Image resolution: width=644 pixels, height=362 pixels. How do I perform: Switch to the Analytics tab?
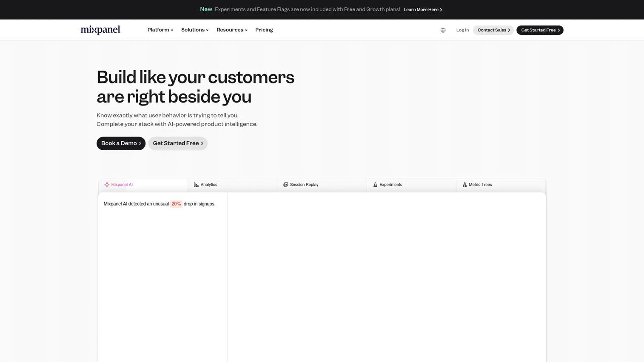pos(232,185)
